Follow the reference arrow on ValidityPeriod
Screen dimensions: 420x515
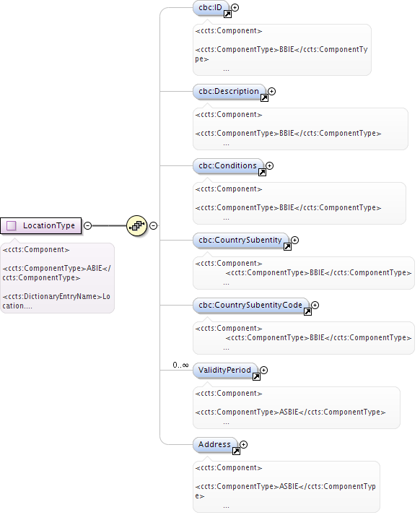(256, 377)
